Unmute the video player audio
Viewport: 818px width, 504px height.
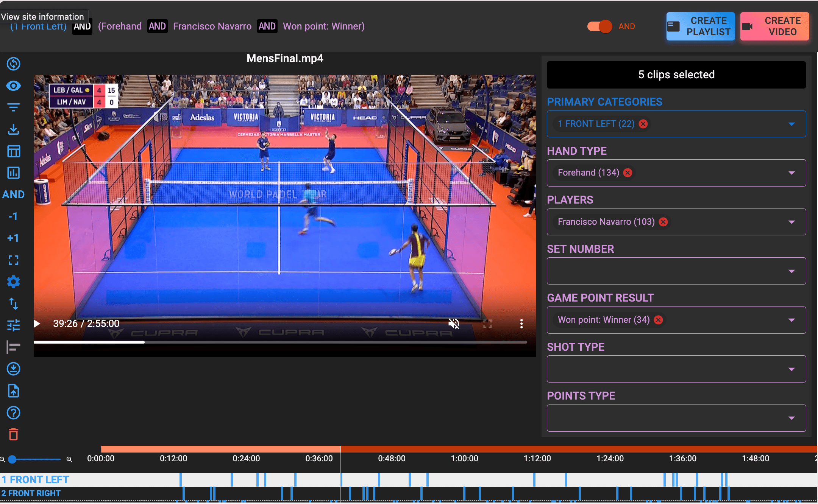coord(454,324)
